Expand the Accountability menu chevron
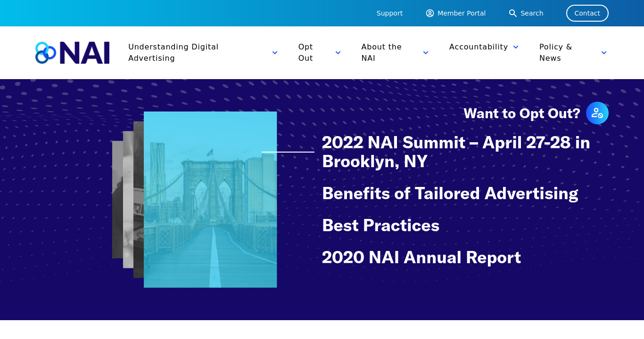644x339 pixels. click(x=516, y=47)
